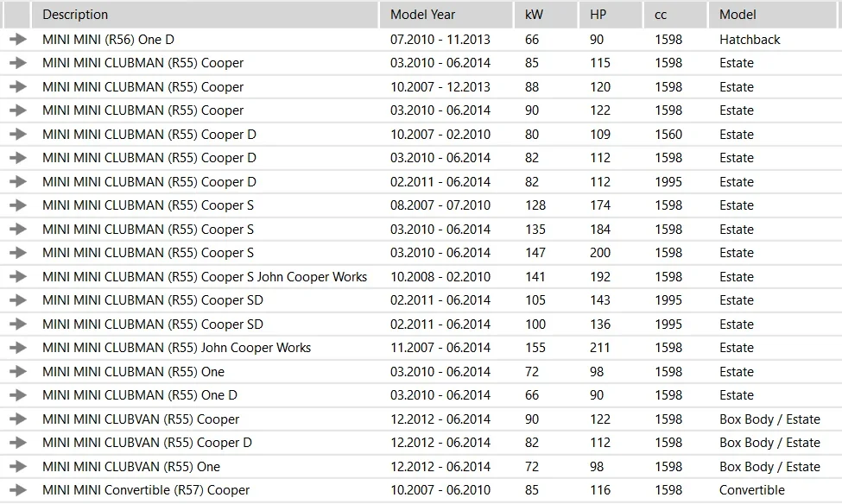Click the arrow for the Clubman Cooper S 184 HP row
Viewport: 842px width, 504px height.
pyautogui.click(x=18, y=230)
